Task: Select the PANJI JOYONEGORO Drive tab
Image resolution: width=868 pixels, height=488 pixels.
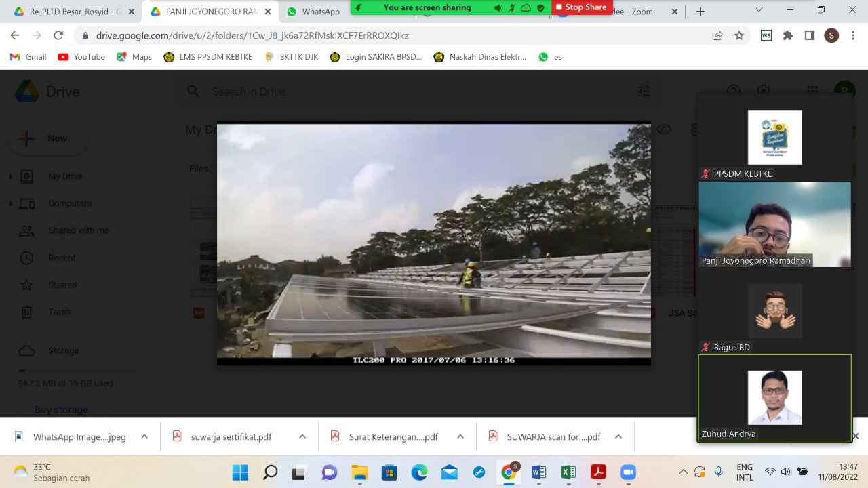Action: (210, 12)
